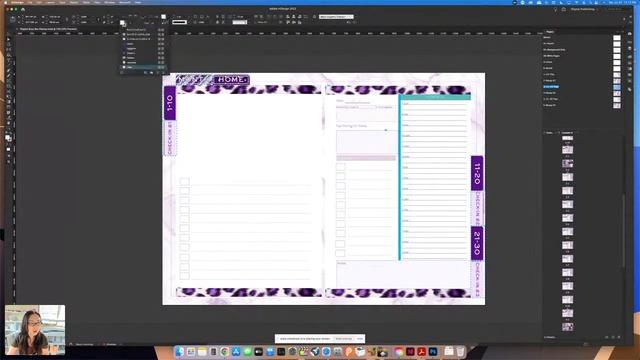Select the Selection tool in the toolbox
This screenshot has height=360, width=640.
9,39
